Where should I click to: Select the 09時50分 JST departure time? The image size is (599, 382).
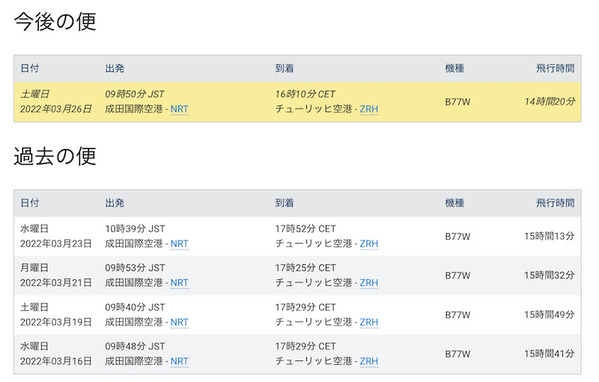(x=134, y=94)
